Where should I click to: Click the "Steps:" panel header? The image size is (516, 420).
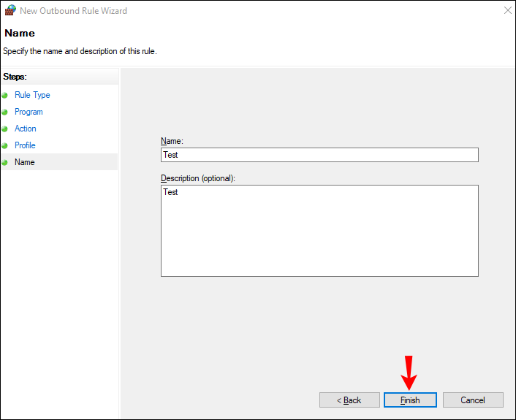coord(15,77)
